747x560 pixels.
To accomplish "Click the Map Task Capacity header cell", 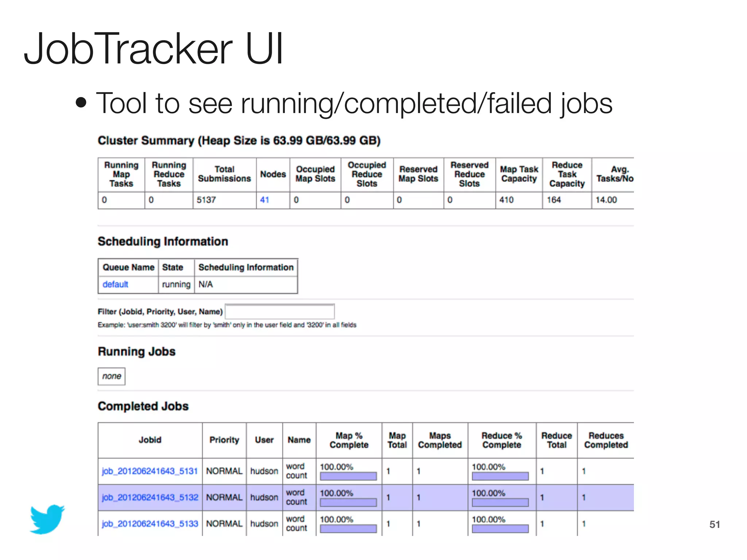I will coord(519,174).
